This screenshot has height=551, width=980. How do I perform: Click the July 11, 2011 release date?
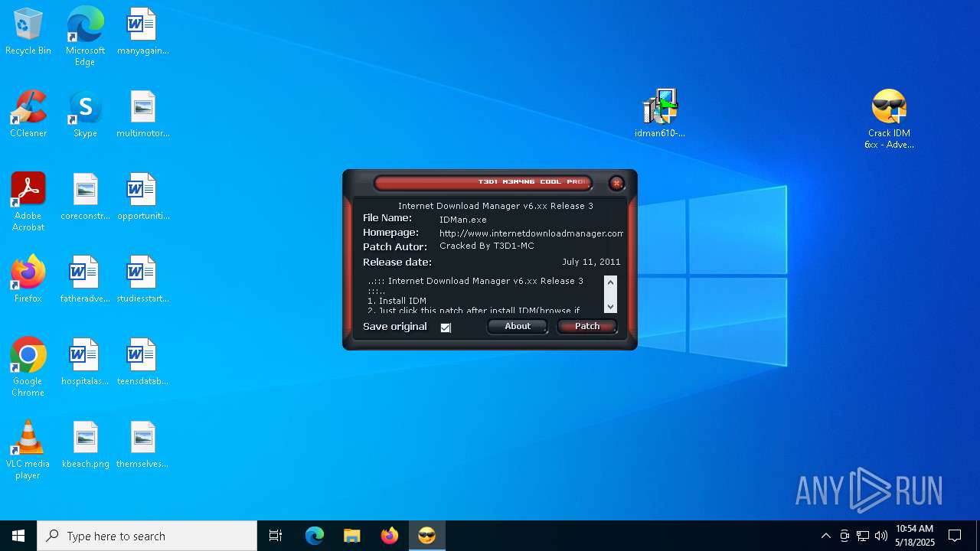pyautogui.click(x=591, y=262)
